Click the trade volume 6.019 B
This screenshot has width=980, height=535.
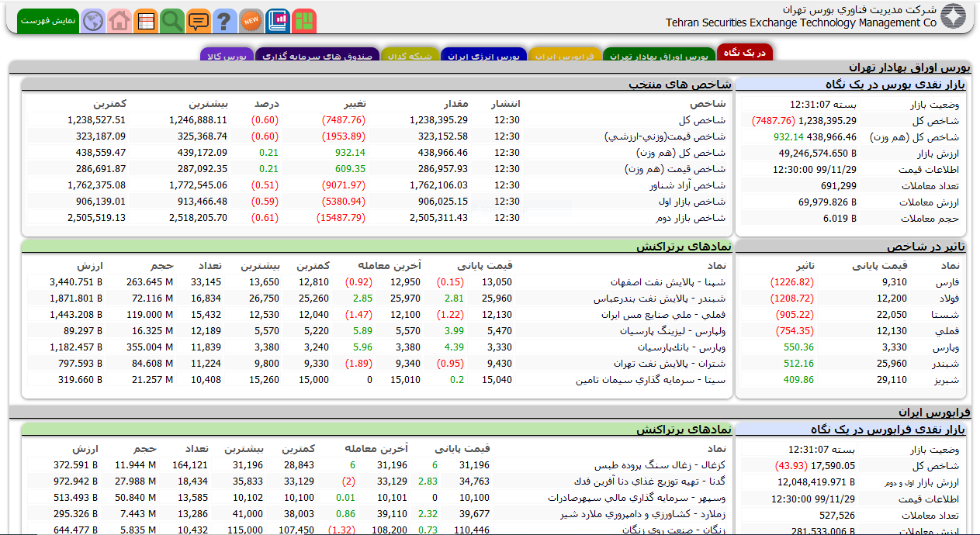pos(840,219)
